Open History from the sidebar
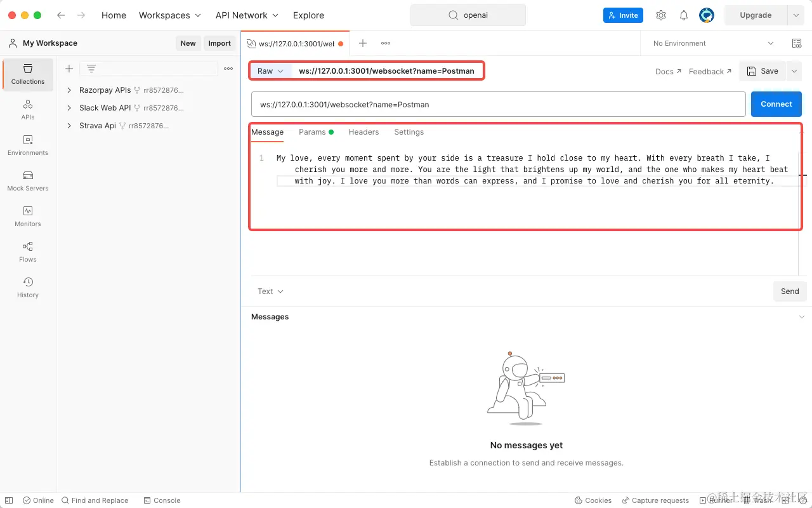Screen dimensions: 812x508 coord(27,287)
